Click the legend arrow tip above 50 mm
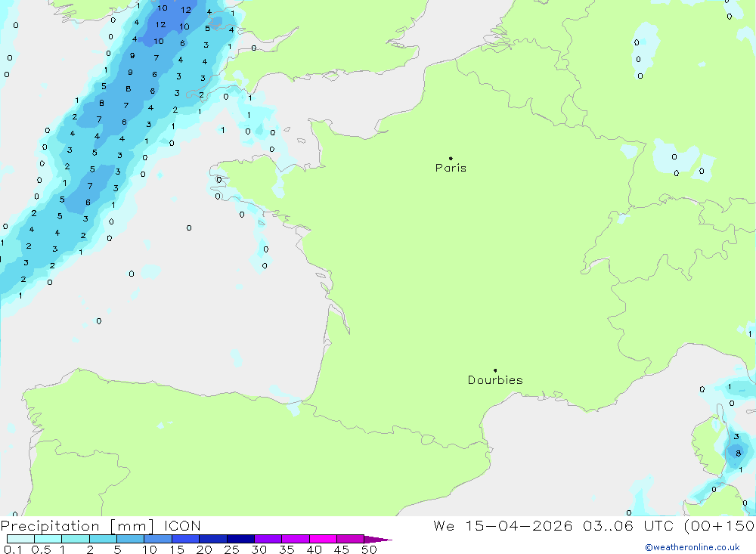The height and width of the screenshot is (554, 756). coord(378,540)
